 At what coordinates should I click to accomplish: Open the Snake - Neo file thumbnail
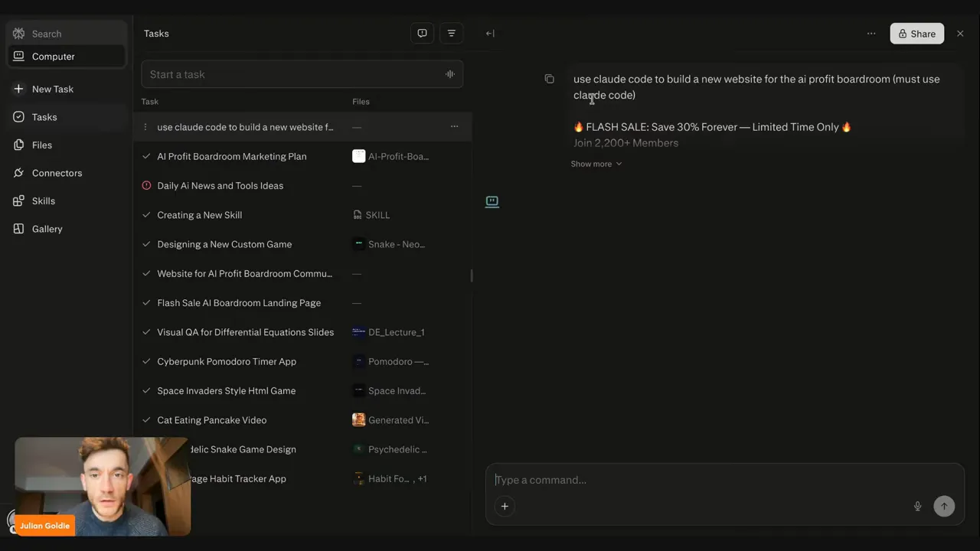coord(358,244)
